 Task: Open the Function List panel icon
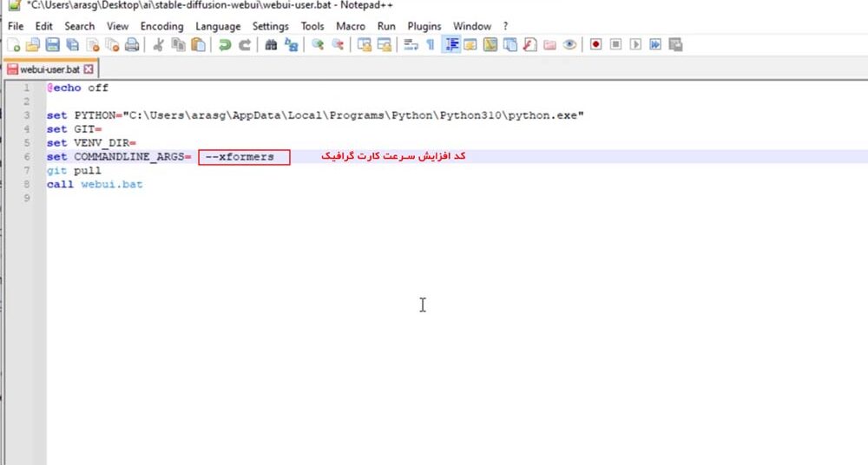pyautogui.click(x=529, y=45)
